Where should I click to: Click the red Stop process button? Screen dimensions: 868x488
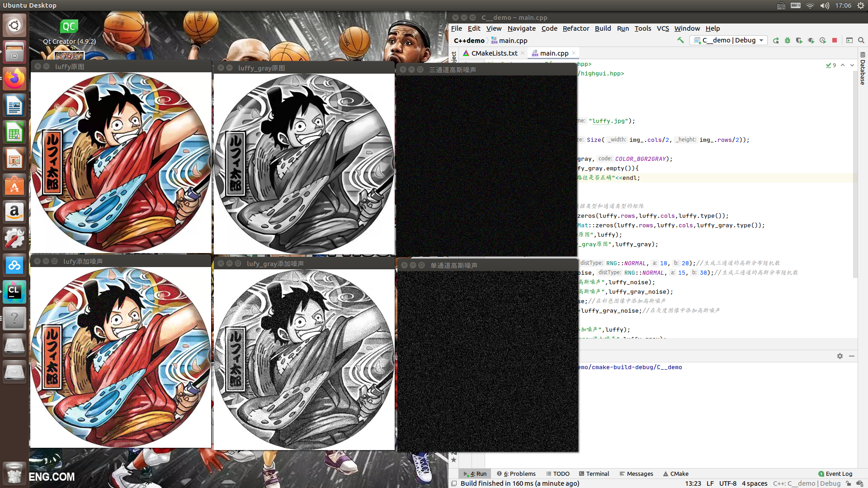pos(835,40)
